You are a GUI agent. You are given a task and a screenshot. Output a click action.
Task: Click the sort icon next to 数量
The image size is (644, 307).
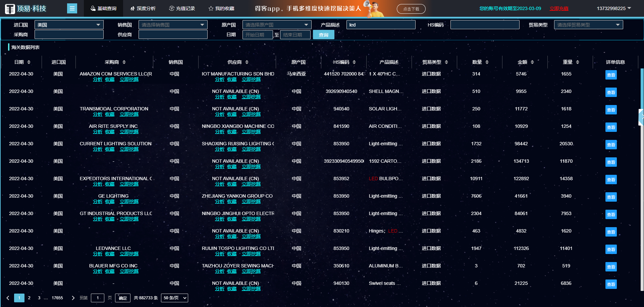tap(487, 62)
